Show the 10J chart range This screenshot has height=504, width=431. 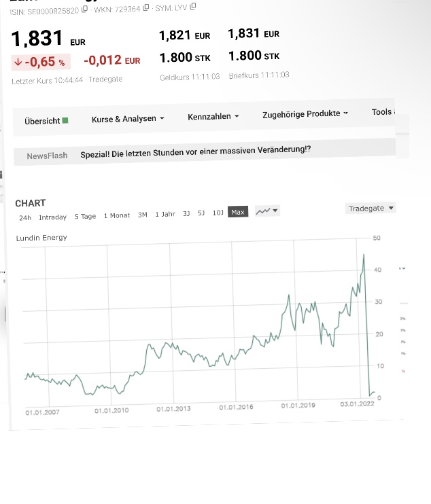218,213
